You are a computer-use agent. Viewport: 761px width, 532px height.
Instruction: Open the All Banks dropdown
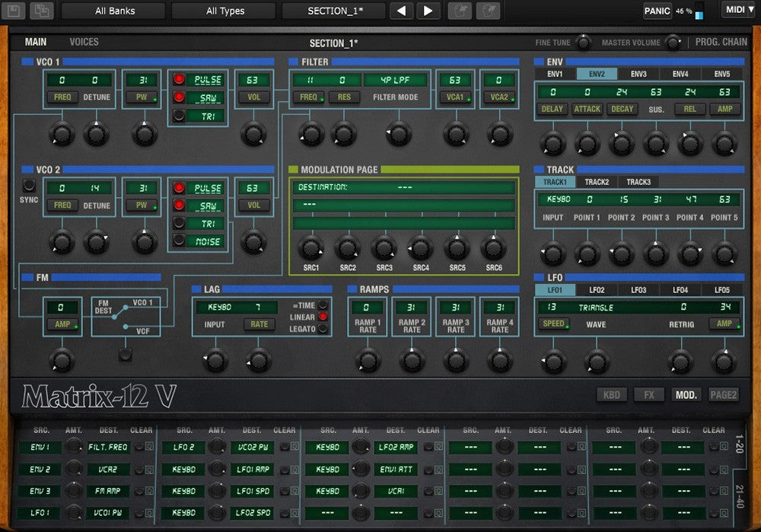coord(113,11)
